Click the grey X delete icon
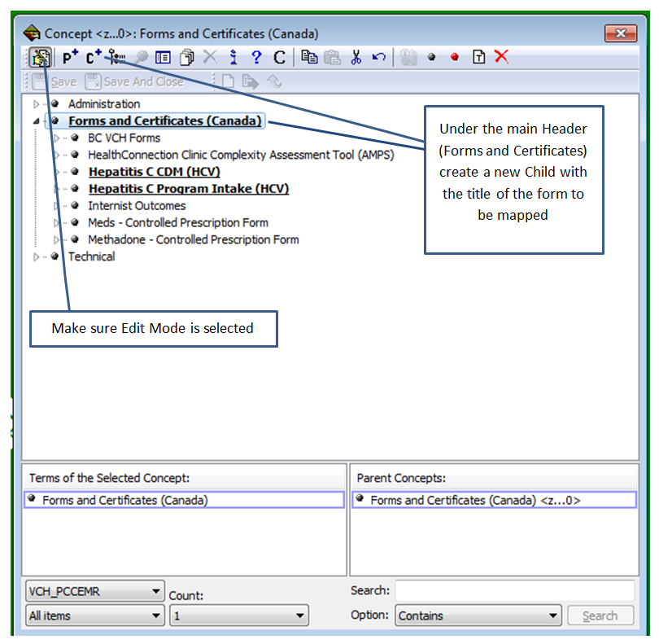Viewport: 659px width, 644px height. (210, 56)
